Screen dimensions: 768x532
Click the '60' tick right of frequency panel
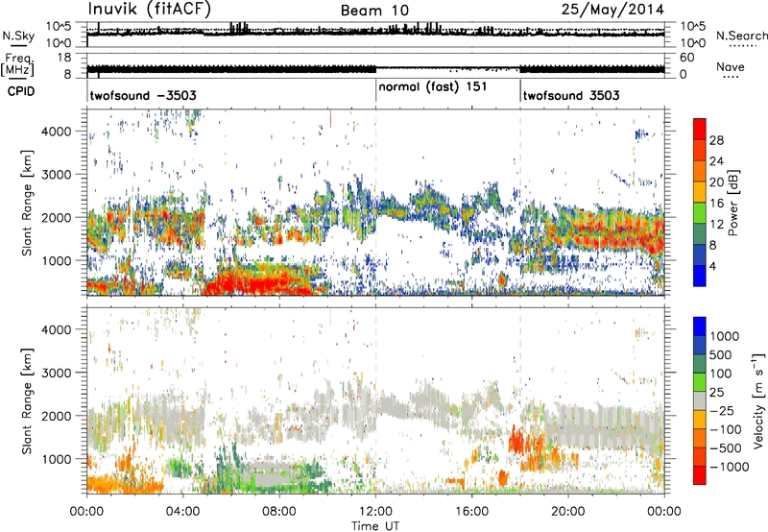click(687, 58)
